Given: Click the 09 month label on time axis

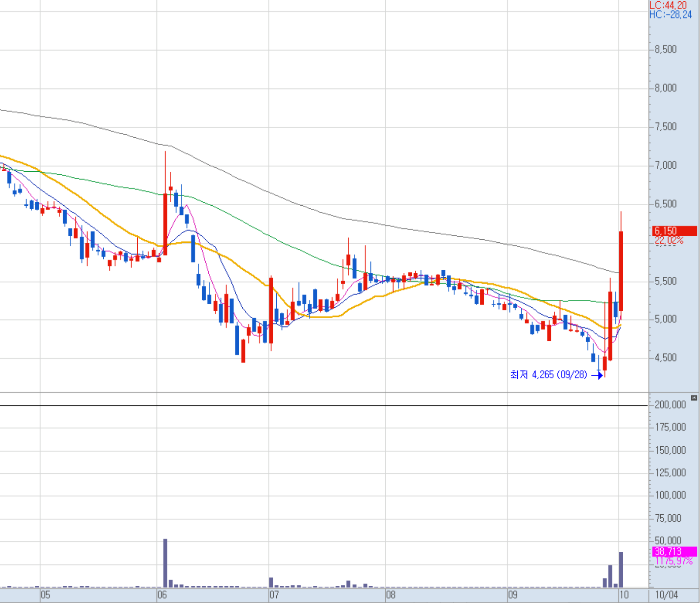Looking at the screenshot, I should click(512, 595).
